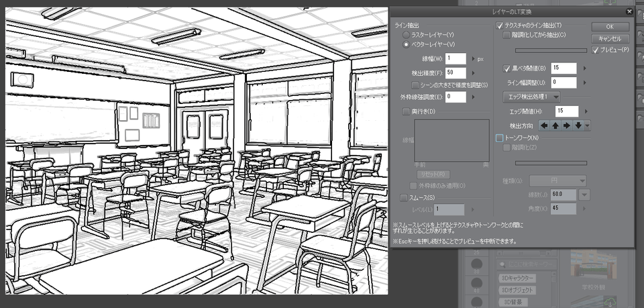The width and height of the screenshot is (644, 308).
Task: Close the レイヤーのLT変換 dialog with X
Action: (629, 11)
